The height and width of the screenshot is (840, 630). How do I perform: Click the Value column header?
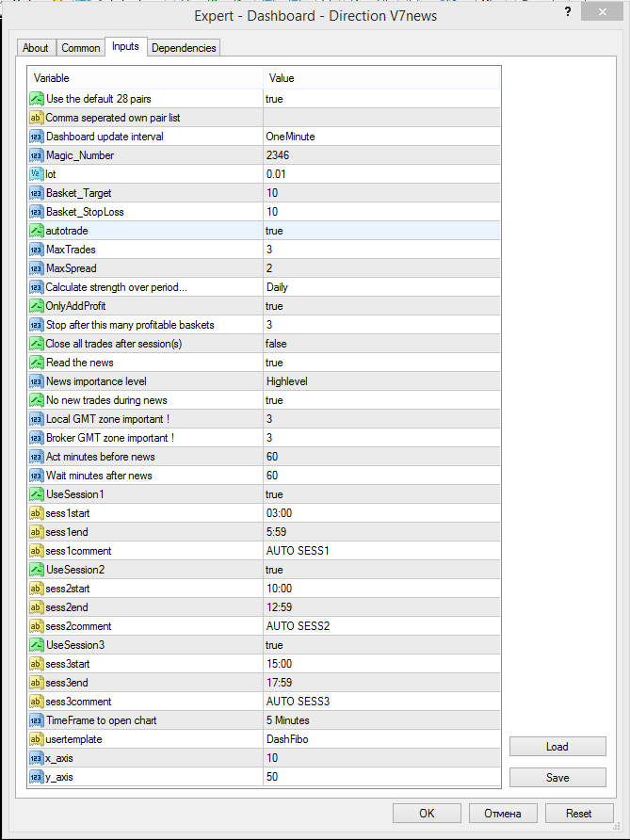381,78
